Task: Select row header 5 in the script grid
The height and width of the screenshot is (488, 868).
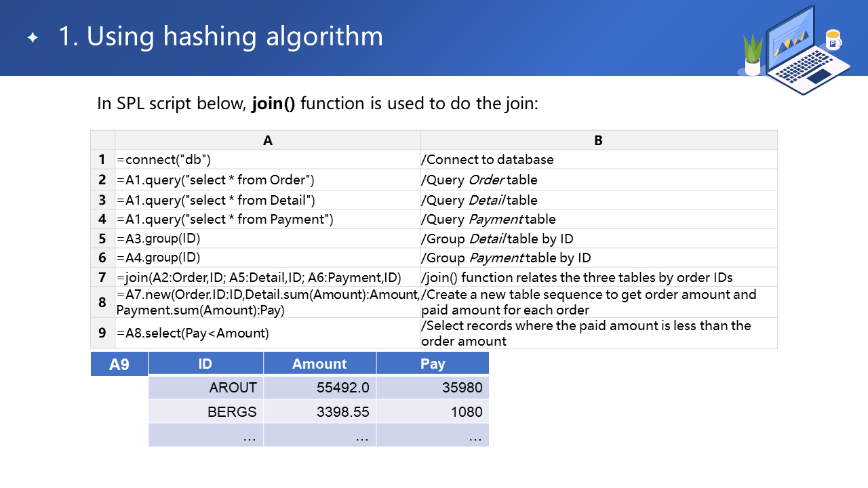Action: click(x=102, y=239)
